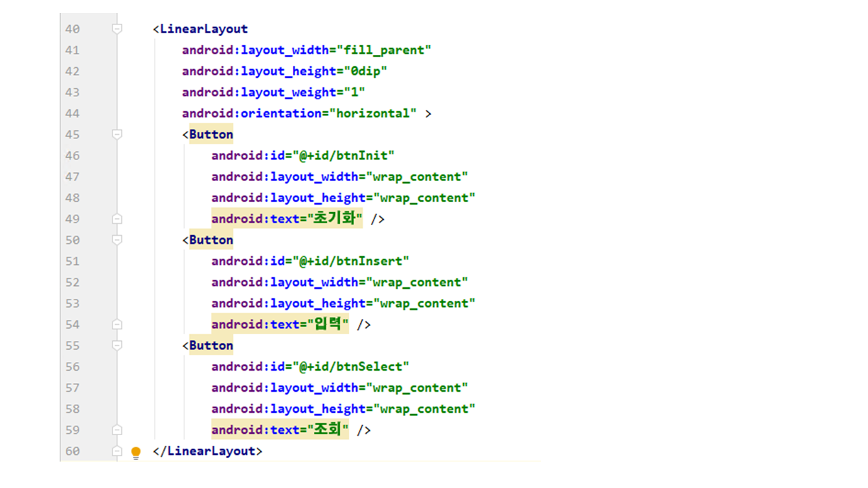
Task: Collapse the btnInsert Button block on line 50
Action: (117, 240)
